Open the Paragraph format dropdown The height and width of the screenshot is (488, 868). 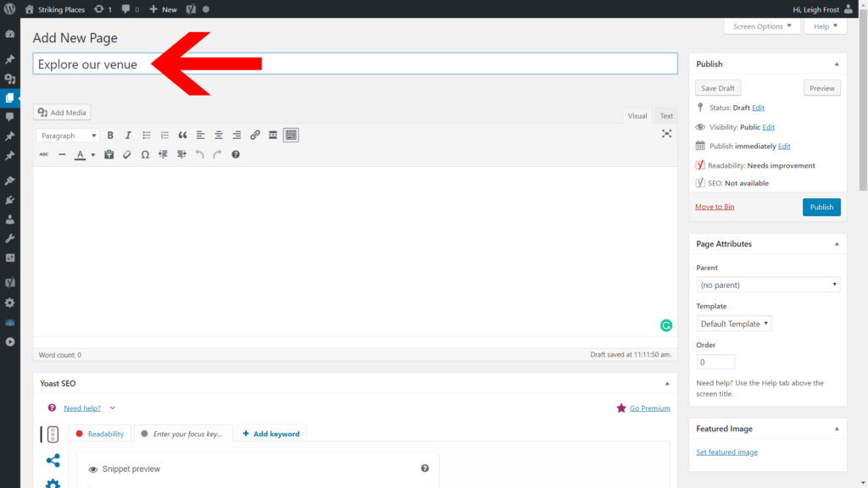tap(68, 136)
